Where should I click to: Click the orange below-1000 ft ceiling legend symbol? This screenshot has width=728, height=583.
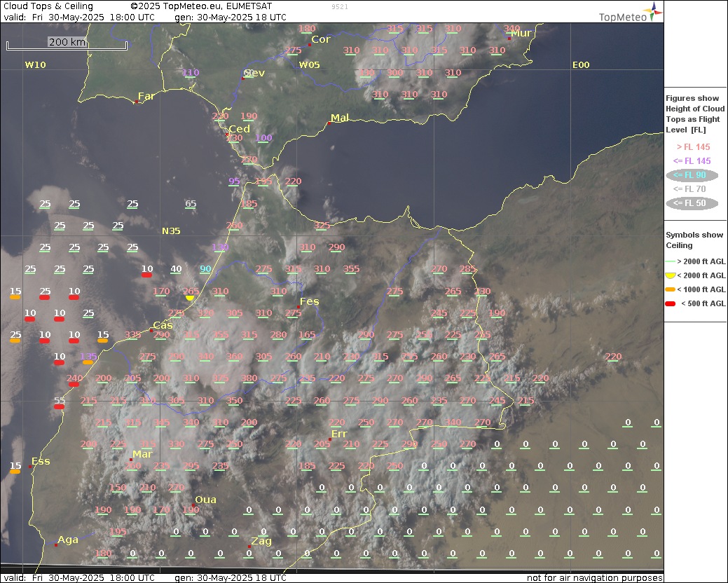pyautogui.click(x=670, y=289)
